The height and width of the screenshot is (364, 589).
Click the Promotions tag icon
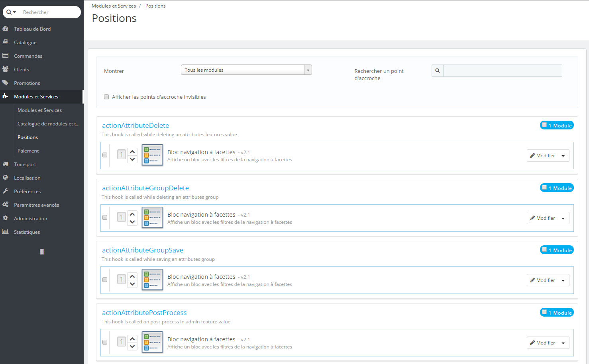pos(6,83)
